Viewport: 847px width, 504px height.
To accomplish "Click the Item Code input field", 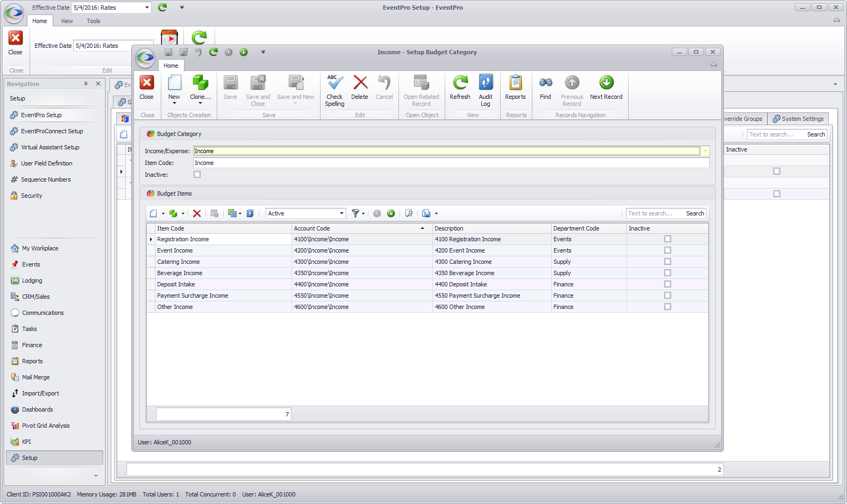I will [451, 163].
